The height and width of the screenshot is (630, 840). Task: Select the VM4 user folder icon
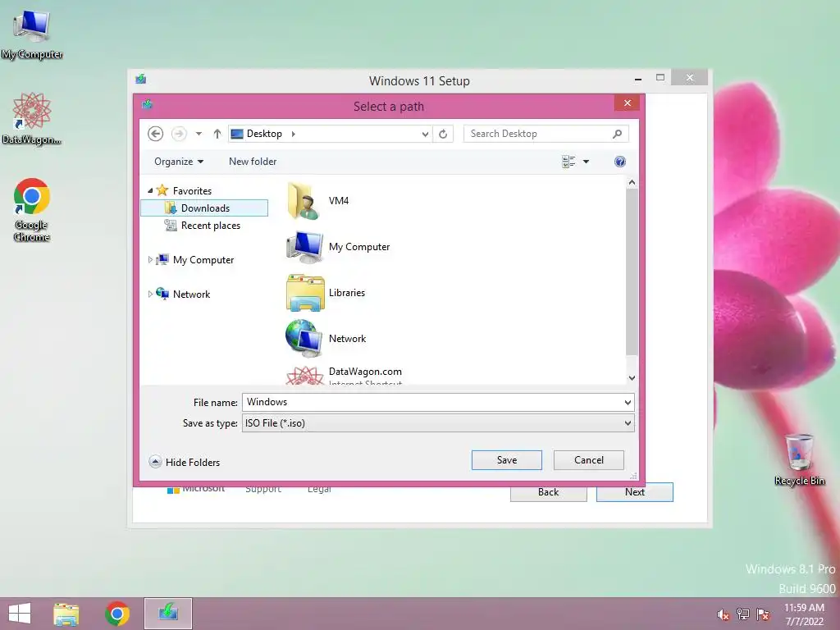click(304, 201)
